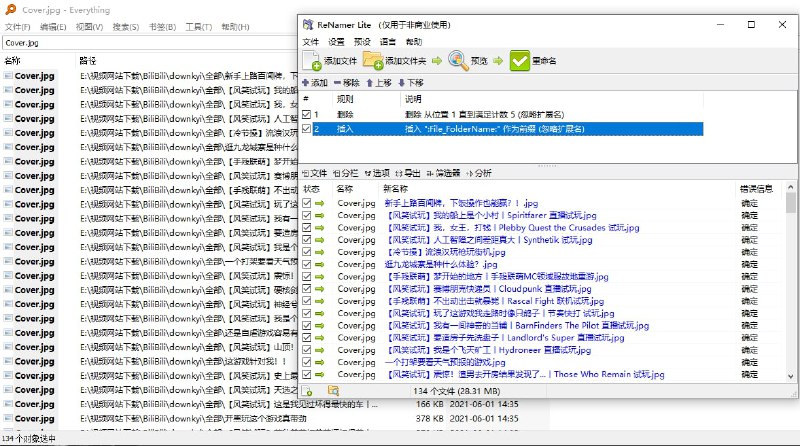Viewport: 800px width, 446px height.
Task: Maximize the ReNamer Lite window
Action: [x=751, y=24]
